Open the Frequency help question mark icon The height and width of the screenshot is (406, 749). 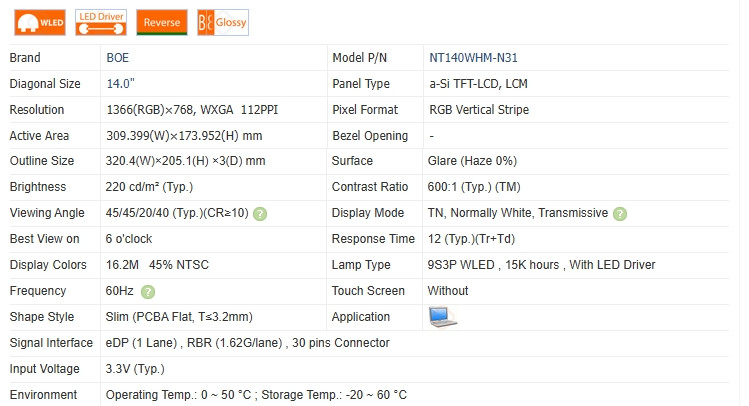tap(148, 291)
